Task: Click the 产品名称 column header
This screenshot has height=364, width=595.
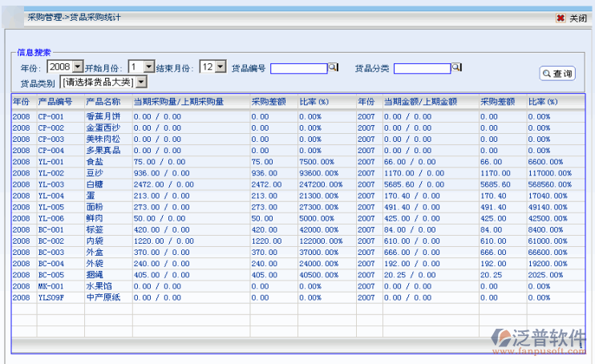Action: tap(103, 102)
